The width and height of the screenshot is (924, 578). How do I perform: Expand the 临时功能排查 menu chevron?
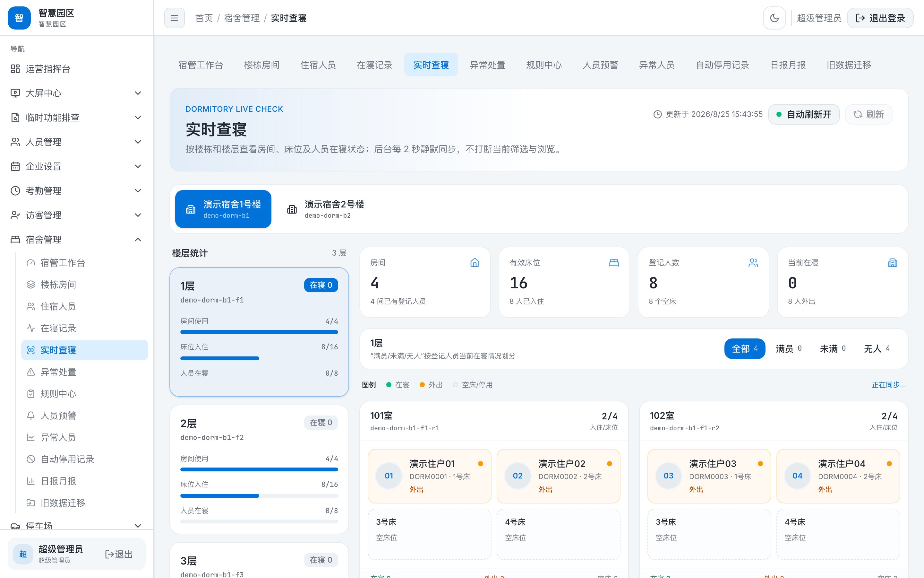coord(138,118)
